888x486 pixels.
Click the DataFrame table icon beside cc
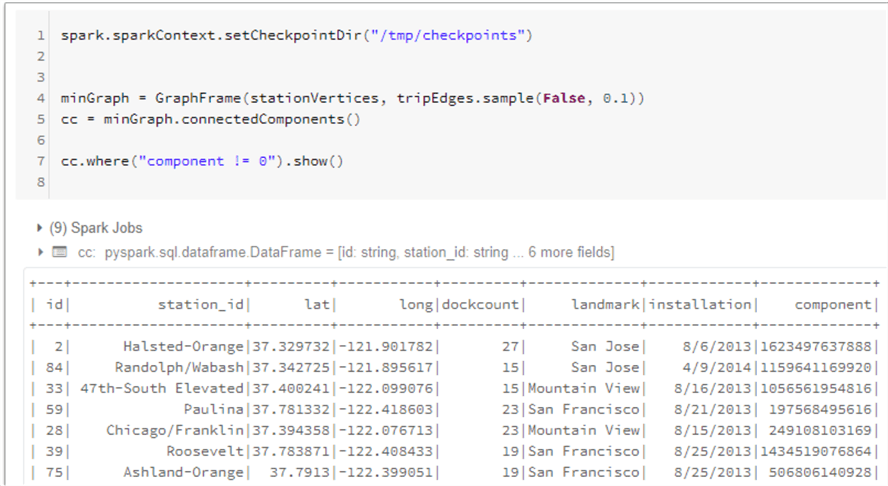59,252
